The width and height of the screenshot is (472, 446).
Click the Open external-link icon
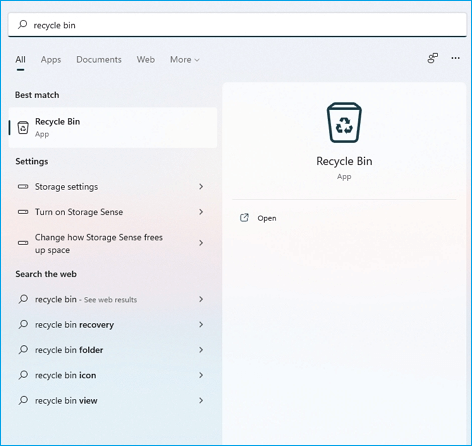(244, 218)
